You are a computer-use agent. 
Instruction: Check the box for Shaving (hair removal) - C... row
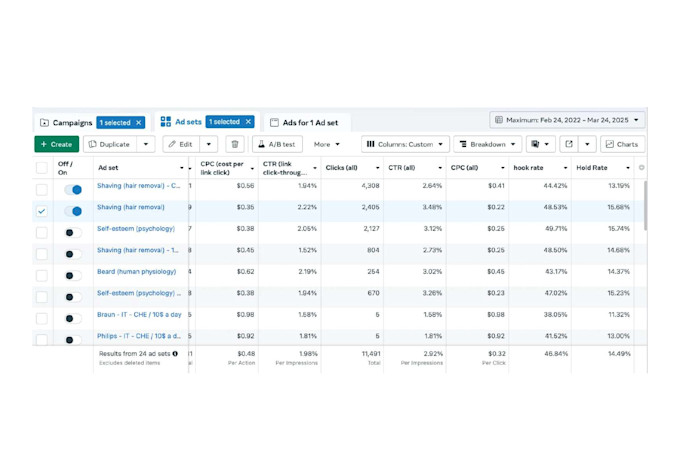(42, 190)
